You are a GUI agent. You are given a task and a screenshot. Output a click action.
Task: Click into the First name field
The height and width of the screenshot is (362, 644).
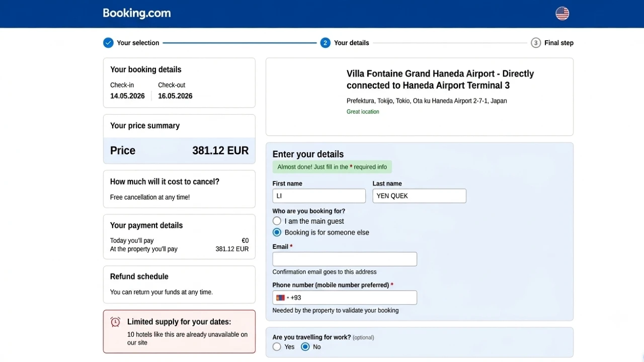click(x=319, y=196)
